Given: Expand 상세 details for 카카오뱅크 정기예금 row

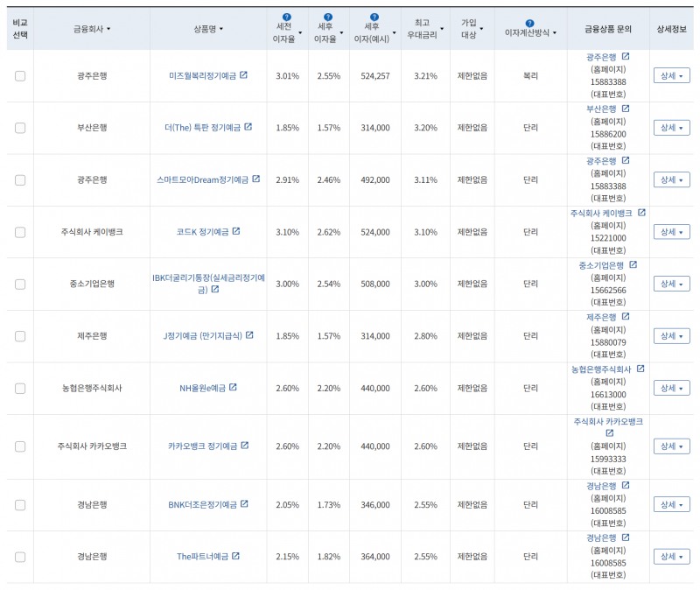Looking at the screenshot, I should point(671,446).
